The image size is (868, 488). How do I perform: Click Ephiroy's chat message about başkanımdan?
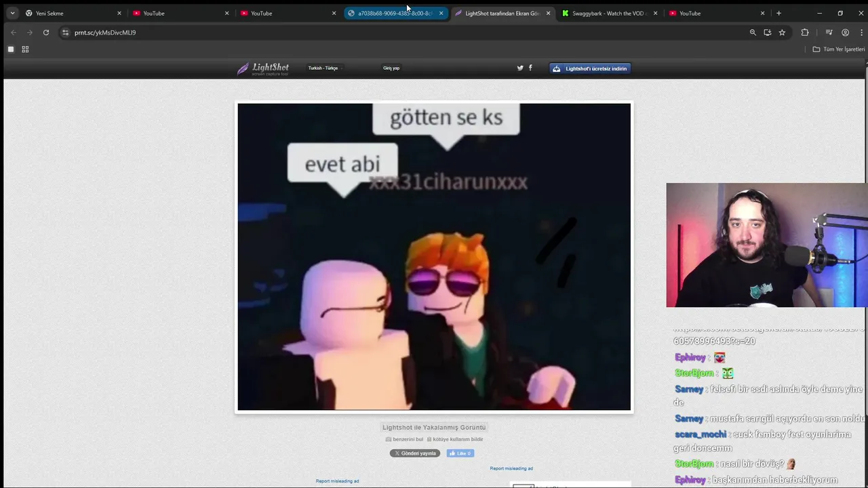pyautogui.click(x=756, y=480)
